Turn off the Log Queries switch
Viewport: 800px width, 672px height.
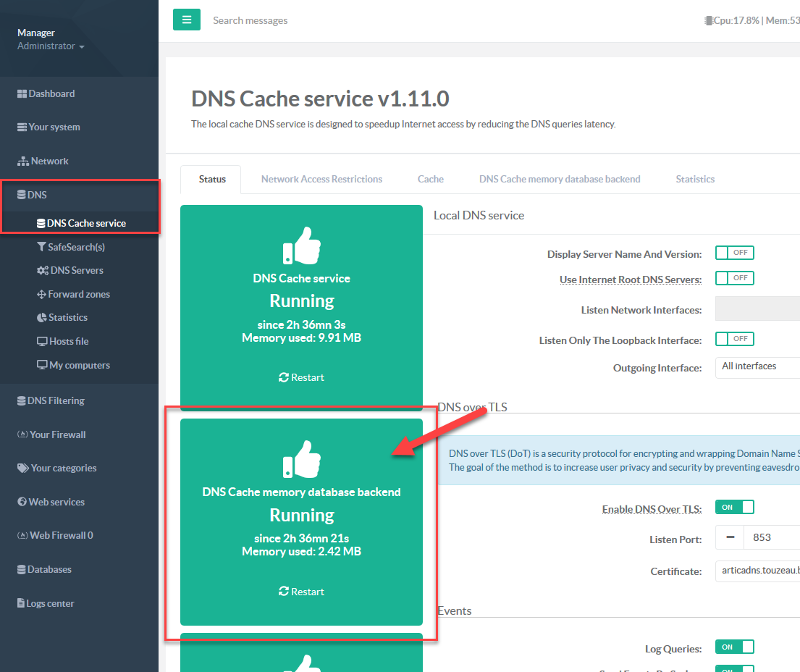pyautogui.click(x=734, y=647)
